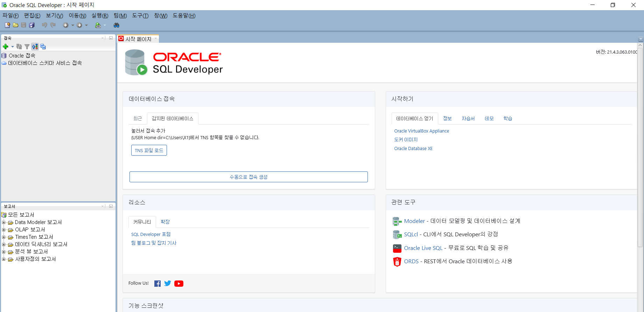Click the Save disk icon in toolbar
Viewport: 644px width, 312px height.
point(23,25)
